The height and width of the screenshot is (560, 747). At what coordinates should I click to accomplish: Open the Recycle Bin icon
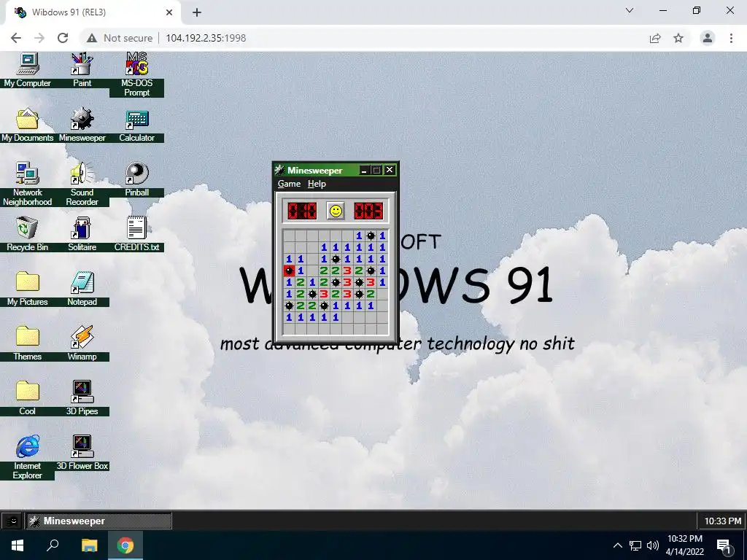pos(27,234)
